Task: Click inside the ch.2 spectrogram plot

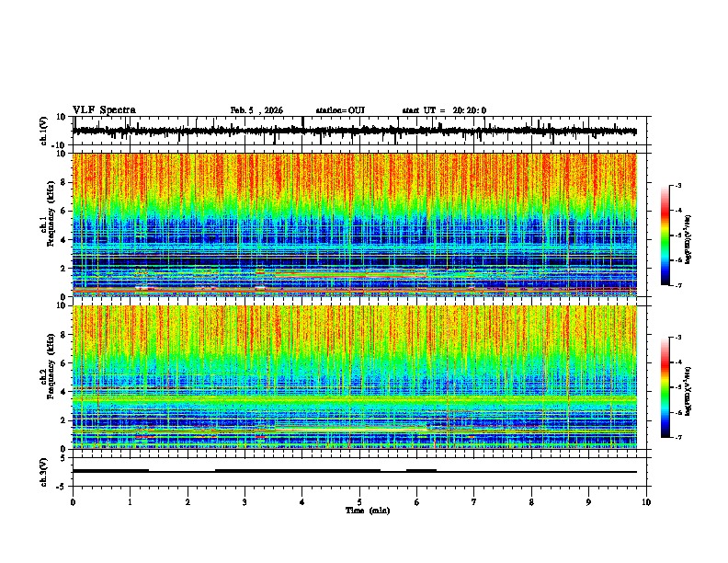Action: (x=354, y=377)
